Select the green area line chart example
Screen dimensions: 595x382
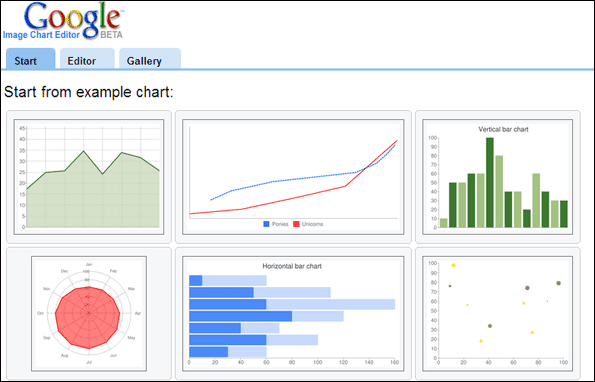tap(89, 177)
